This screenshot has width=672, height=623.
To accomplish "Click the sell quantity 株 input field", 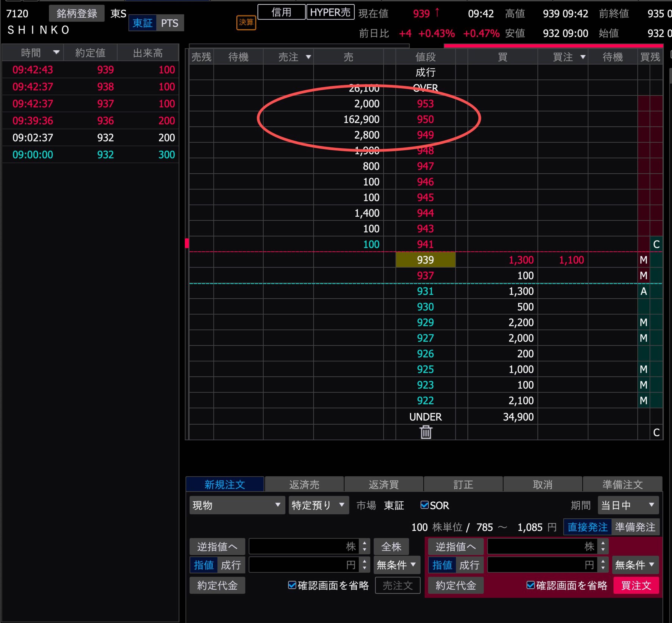I will [304, 546].
